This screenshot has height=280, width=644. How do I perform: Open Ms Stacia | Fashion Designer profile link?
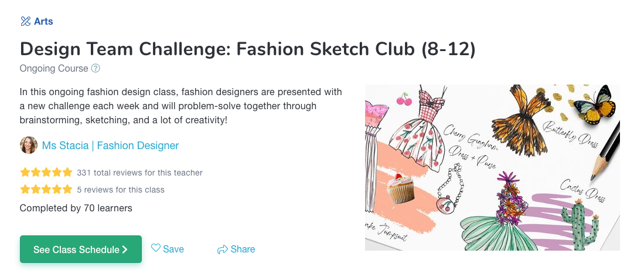coord(111,146)
